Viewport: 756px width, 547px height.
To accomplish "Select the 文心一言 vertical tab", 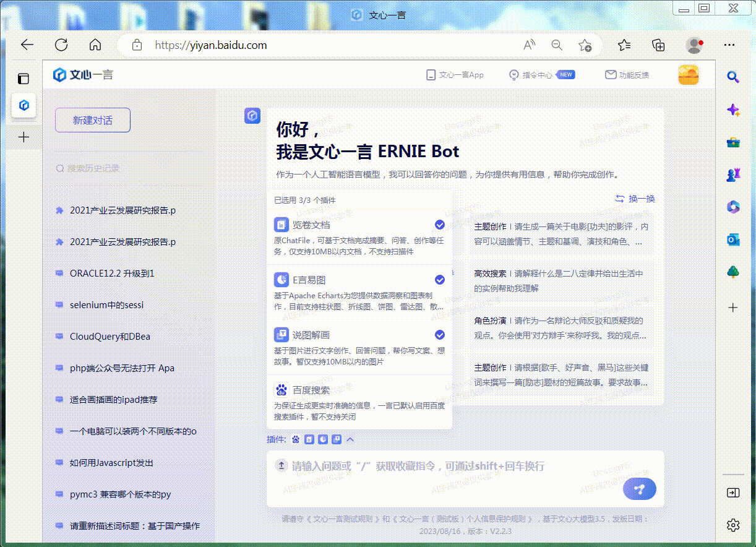I will click(24, 105).
